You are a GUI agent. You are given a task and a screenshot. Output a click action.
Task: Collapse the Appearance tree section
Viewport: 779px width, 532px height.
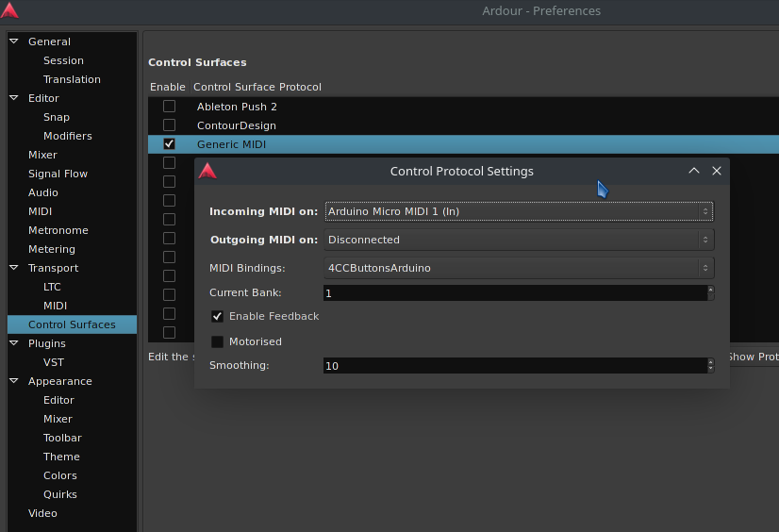coord(14,381)
